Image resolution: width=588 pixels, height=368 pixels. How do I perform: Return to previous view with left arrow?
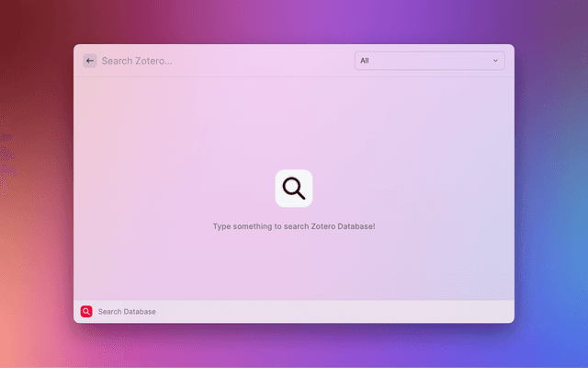coord(89,61)
